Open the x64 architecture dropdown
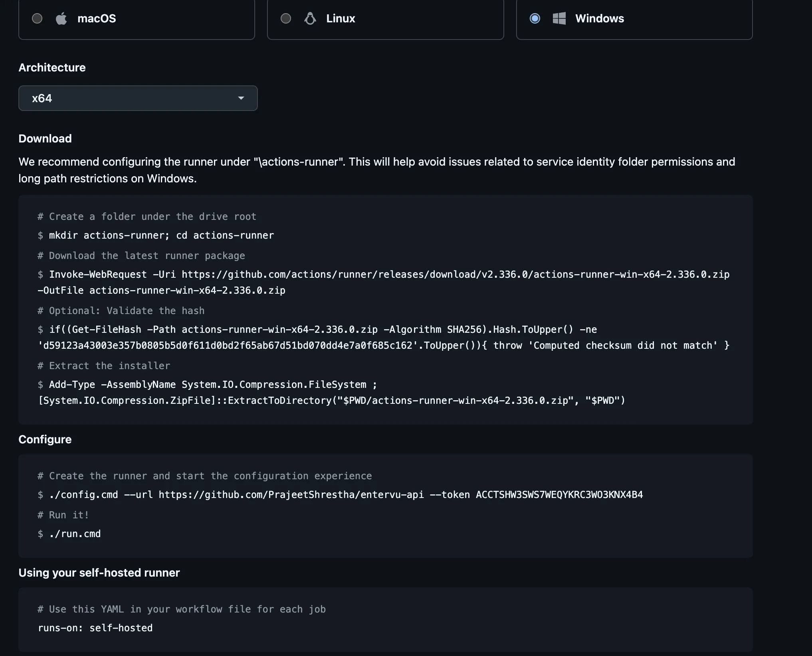812x656 pixels. tap(138, 98)
